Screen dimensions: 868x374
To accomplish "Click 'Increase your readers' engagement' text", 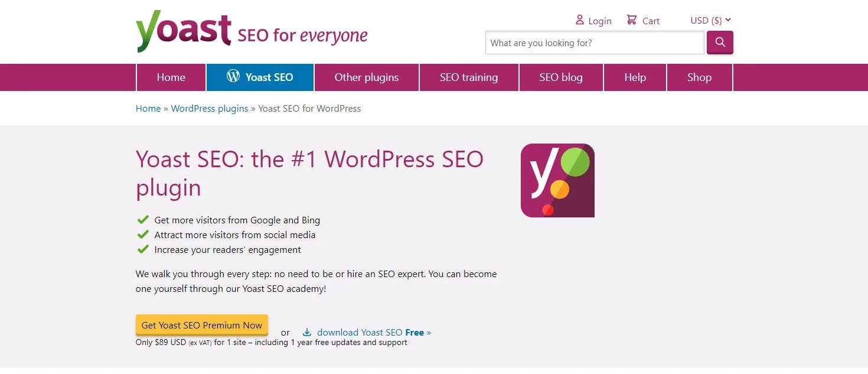I will (x=228, y=249).
